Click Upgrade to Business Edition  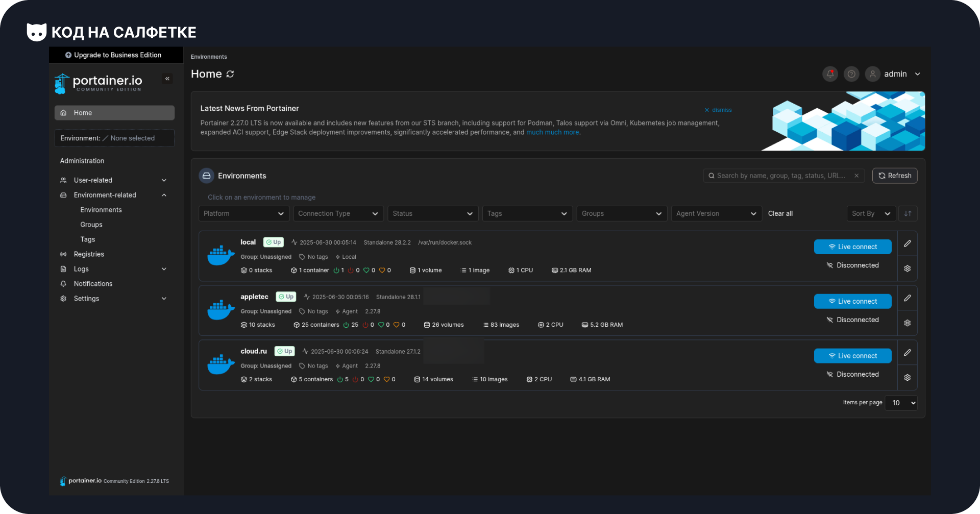(116, 55)
